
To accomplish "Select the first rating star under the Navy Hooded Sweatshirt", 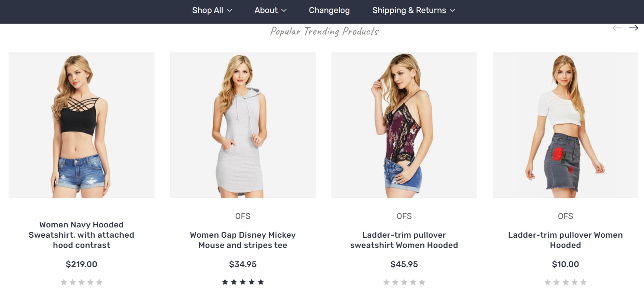I will pos(63,282).
